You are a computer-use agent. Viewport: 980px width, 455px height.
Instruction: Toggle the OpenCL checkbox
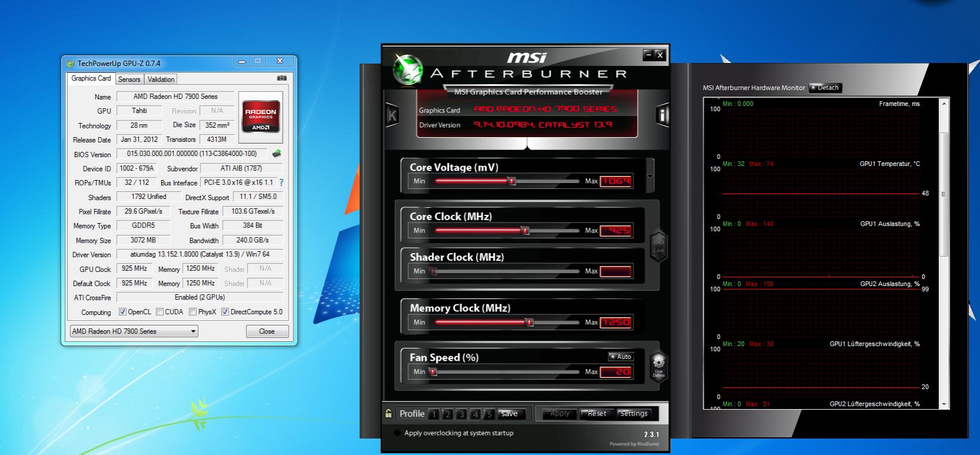pos(122,312)
